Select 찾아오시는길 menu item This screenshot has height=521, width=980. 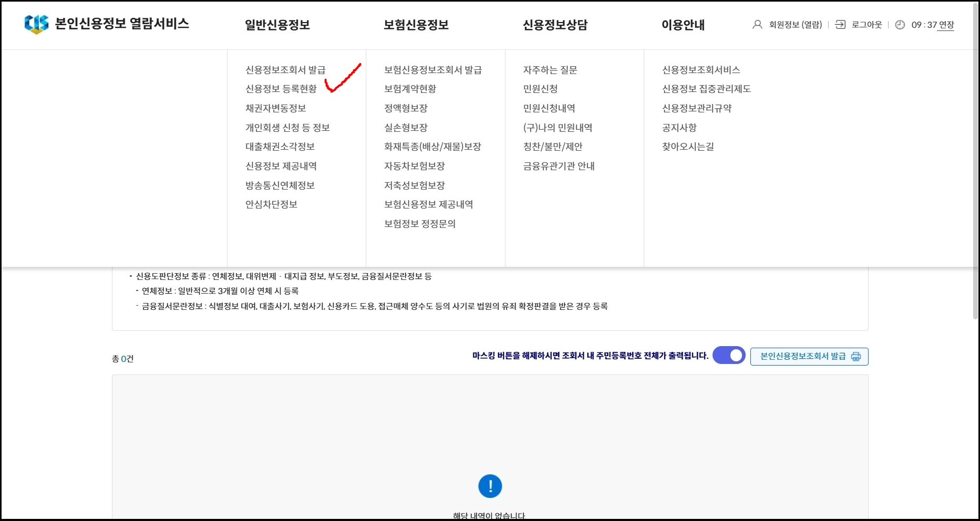[688, 147]
